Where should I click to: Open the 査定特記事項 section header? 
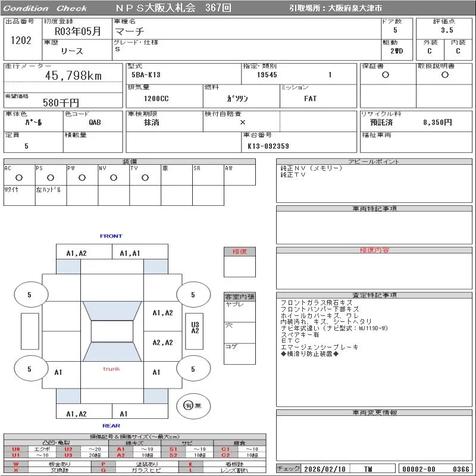pos(374,295)
